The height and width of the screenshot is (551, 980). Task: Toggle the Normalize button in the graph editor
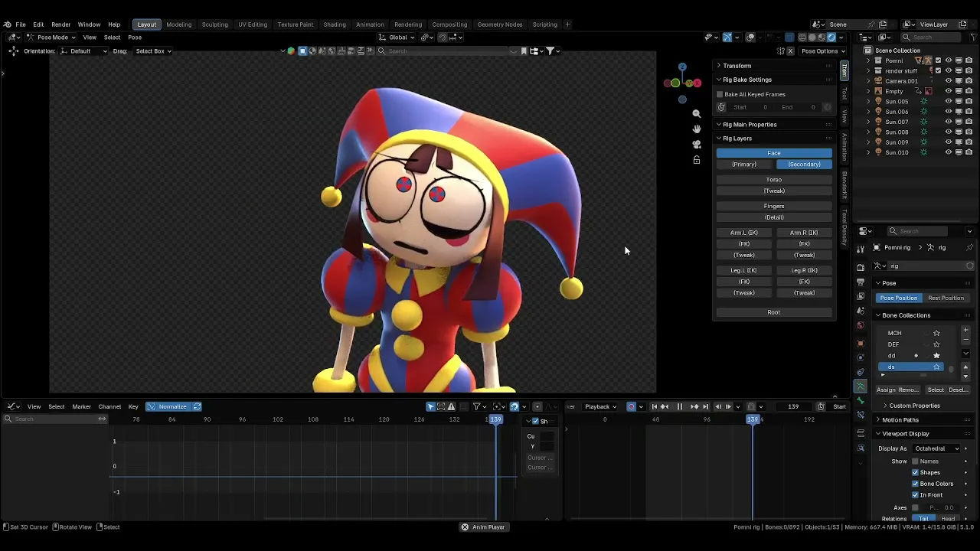coord(168,406)
